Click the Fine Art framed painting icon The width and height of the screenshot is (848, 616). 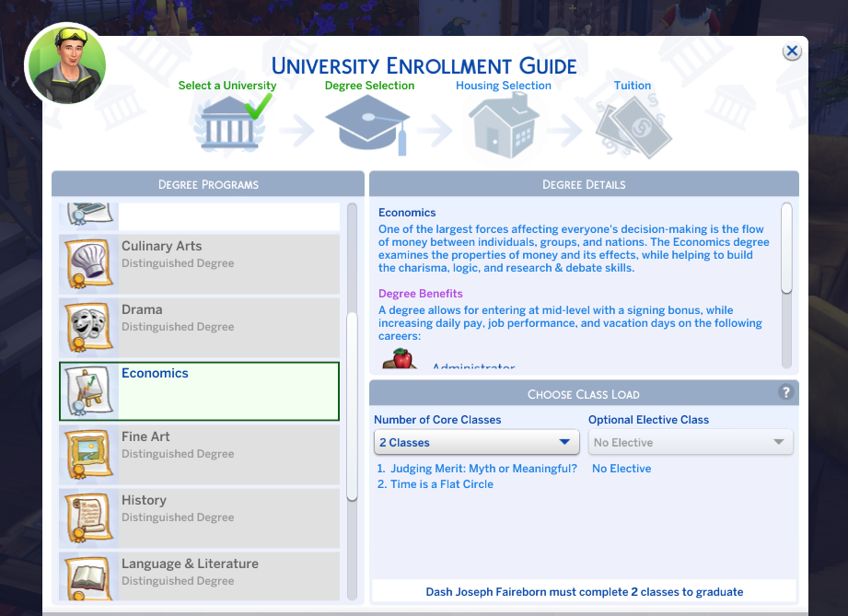pos(88,454)
